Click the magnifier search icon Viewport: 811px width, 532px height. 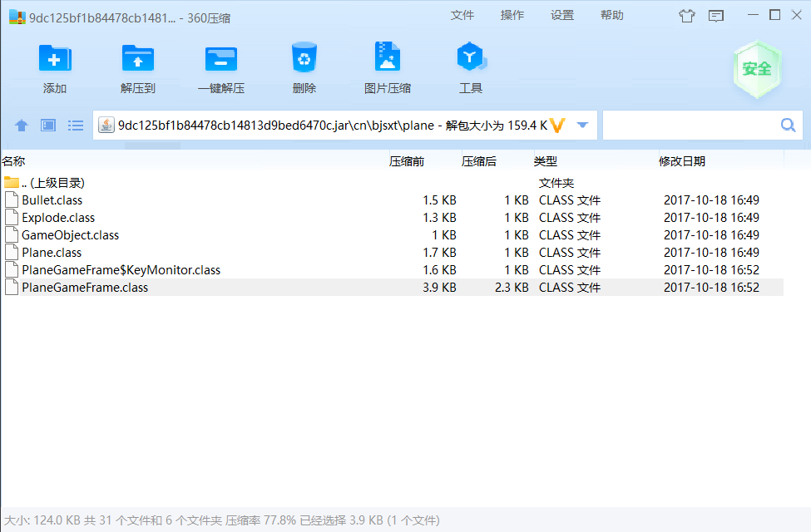[x=788, y=126]
